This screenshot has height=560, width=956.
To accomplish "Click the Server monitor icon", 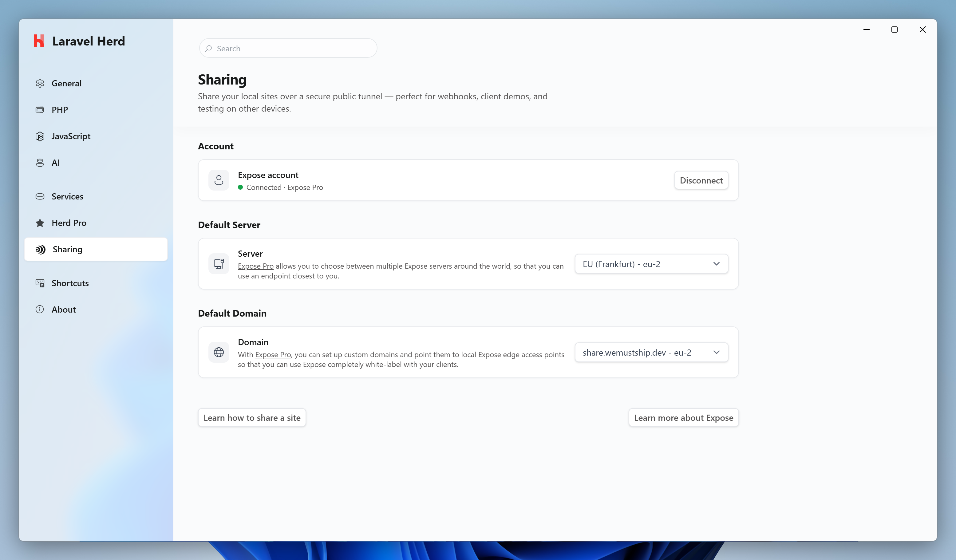I will [x=219, y=264].
